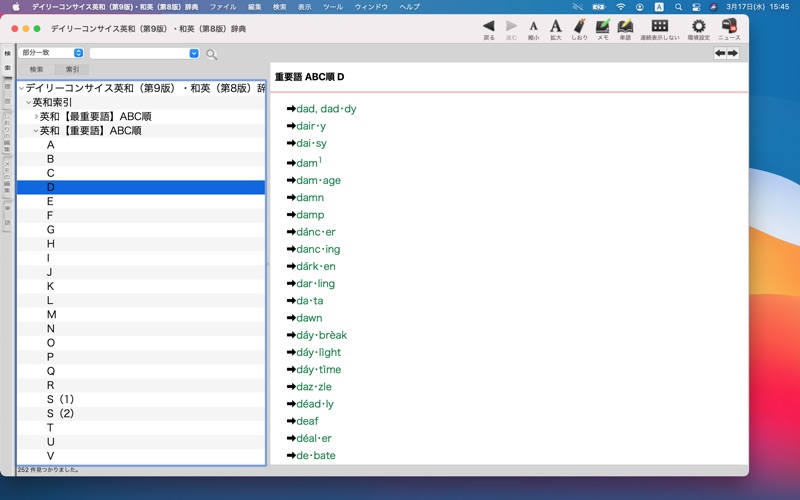Open the daz·zle entry link
The width and height of the screenshot is (800, 500).
click(314, 387)
